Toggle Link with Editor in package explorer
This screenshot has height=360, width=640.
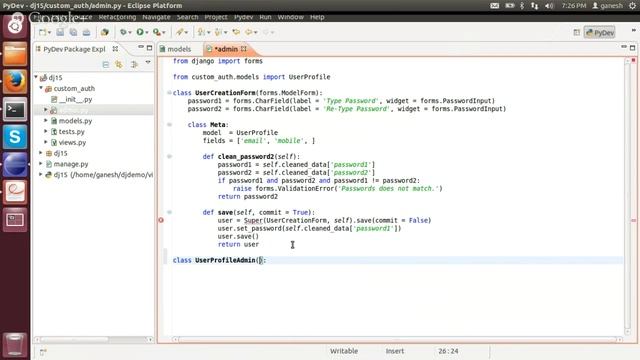pos(119,64)
